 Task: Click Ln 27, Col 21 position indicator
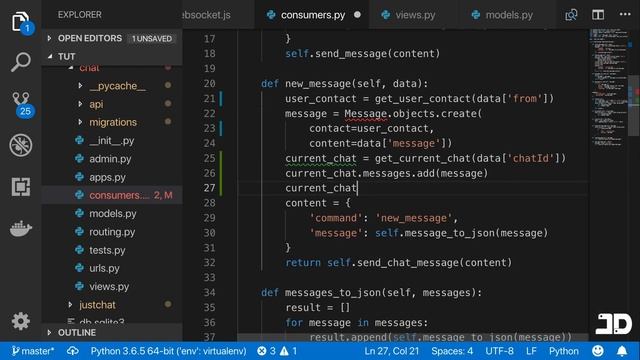click(x=391, y=351)
